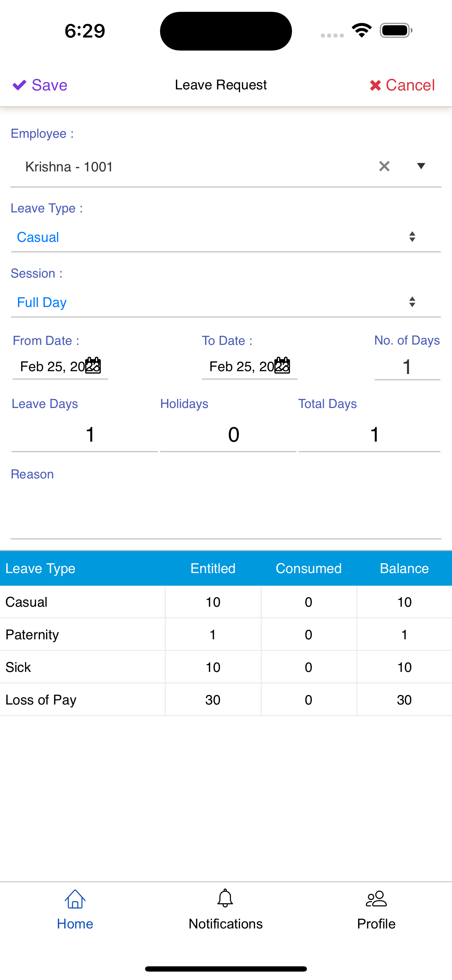
Task: Tap the Profile people icon
Action: point(376,899)
